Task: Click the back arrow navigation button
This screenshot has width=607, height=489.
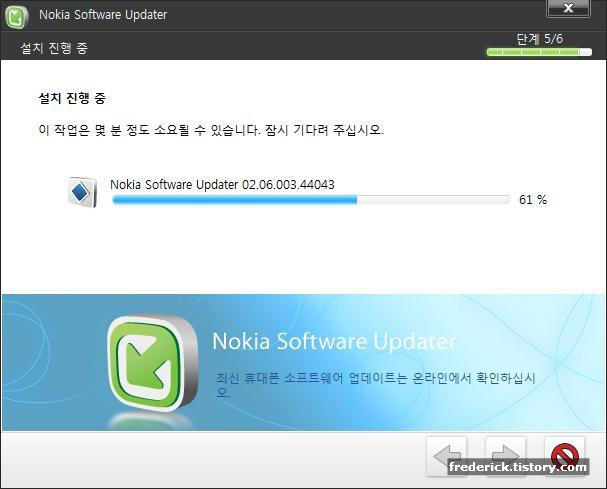Action: point(447,456)
